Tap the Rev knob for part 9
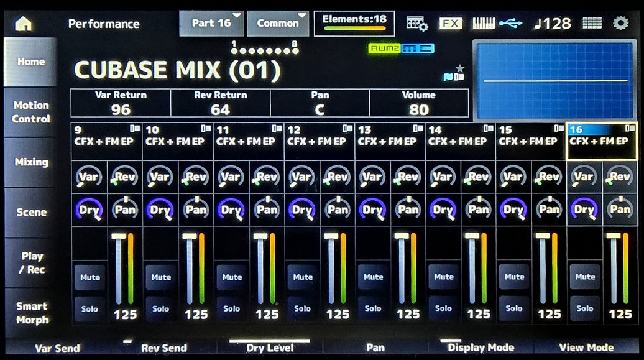The height and width of the screenshot is (360, 644). point(125,177)
